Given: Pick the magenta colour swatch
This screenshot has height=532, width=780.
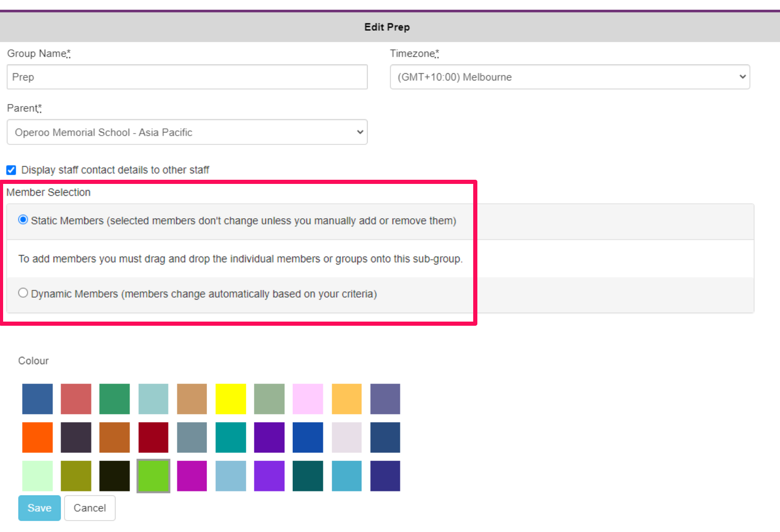Looking at the screenshot, I should pos(192,476).
